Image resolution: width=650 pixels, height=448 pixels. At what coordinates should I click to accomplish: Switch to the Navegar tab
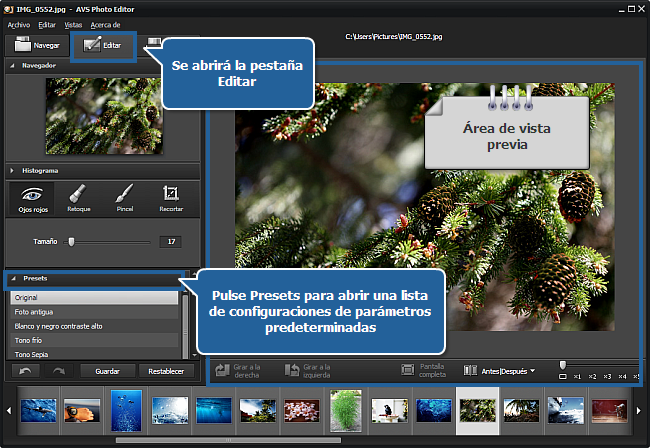tap(36, 45)
